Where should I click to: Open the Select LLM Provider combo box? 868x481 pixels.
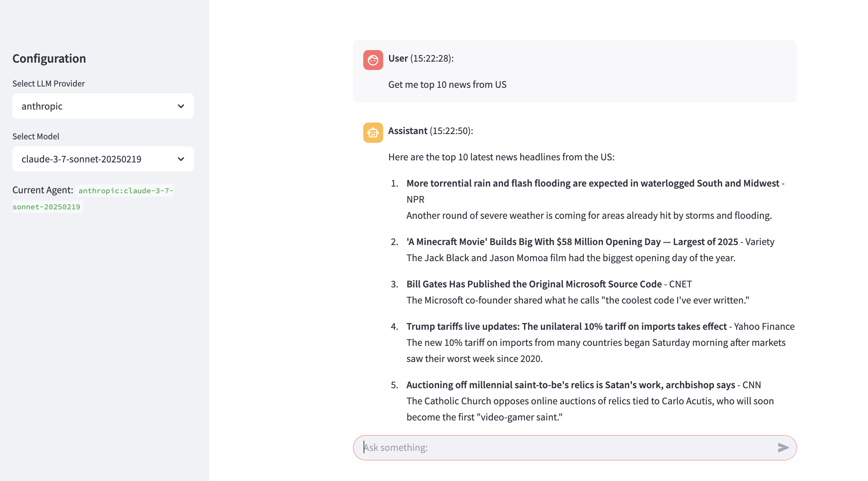(103, 106)
